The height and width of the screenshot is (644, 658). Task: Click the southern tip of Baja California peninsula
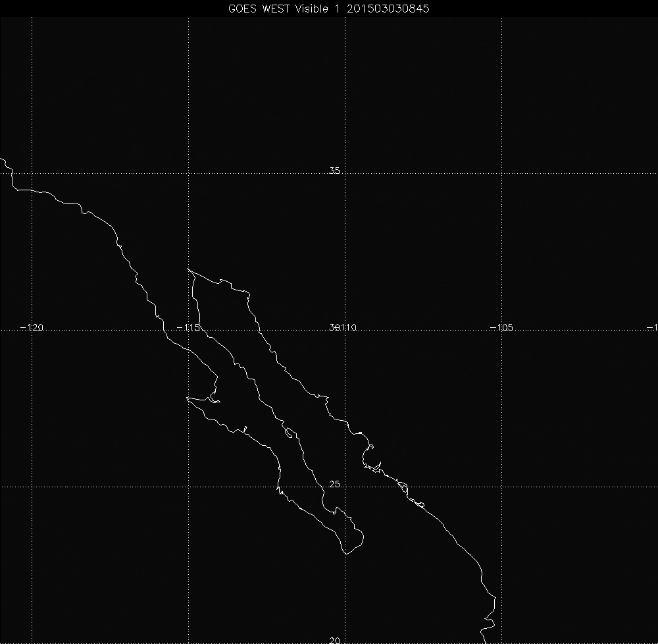click(345, 554)
